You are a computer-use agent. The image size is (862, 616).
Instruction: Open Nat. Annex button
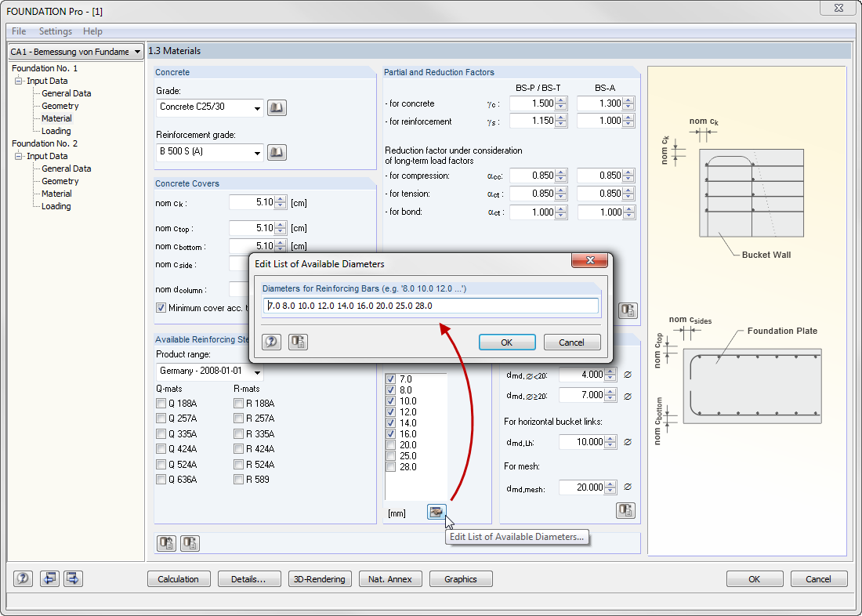390,578
